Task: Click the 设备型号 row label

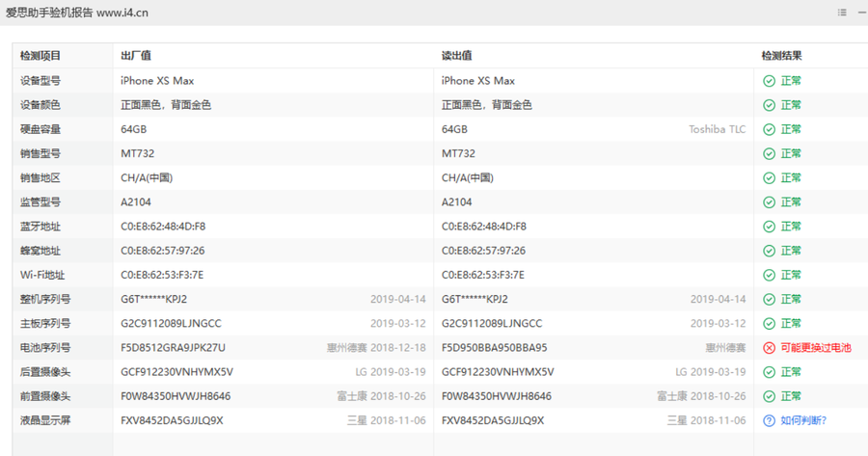Action: click(41, 81)
